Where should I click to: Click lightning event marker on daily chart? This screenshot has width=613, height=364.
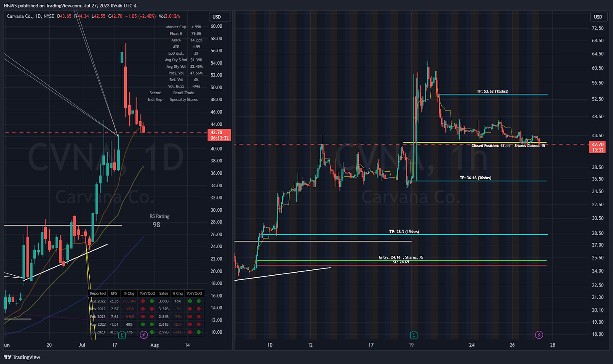(x=144, y=335)
